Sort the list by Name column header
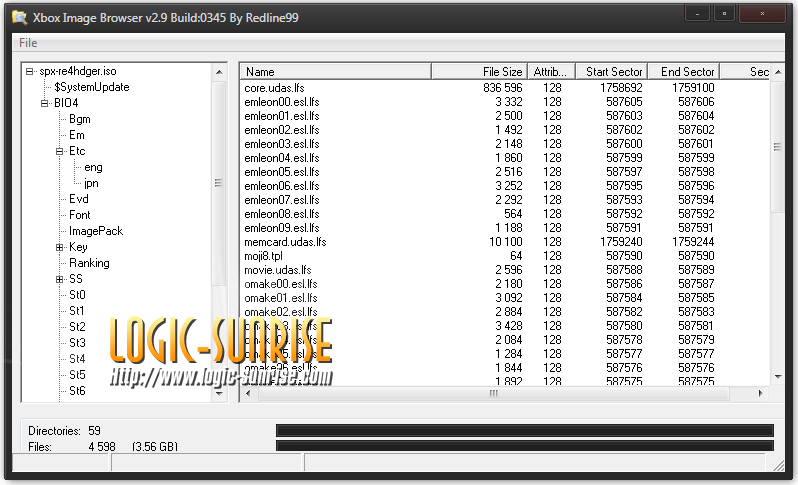 336,72
